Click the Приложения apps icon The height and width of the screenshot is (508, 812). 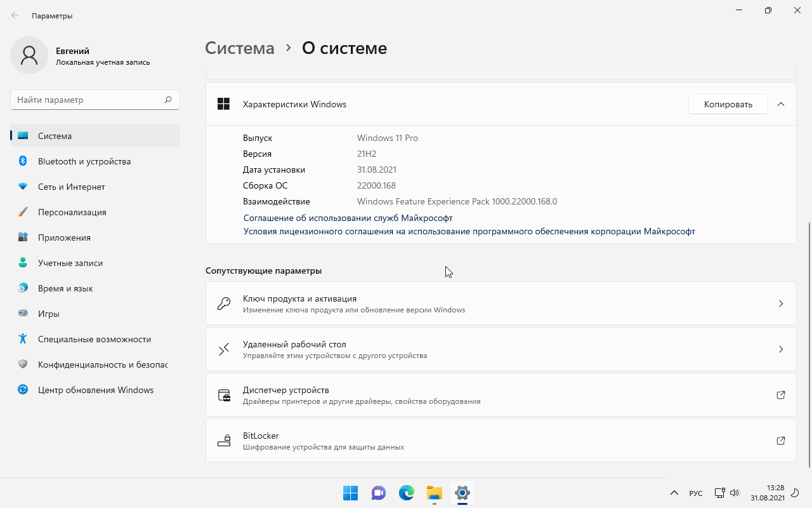pos(23,237)
